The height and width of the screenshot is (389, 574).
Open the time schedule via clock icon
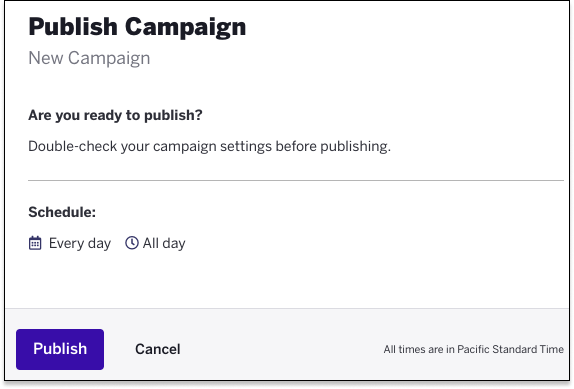point(132,243)
